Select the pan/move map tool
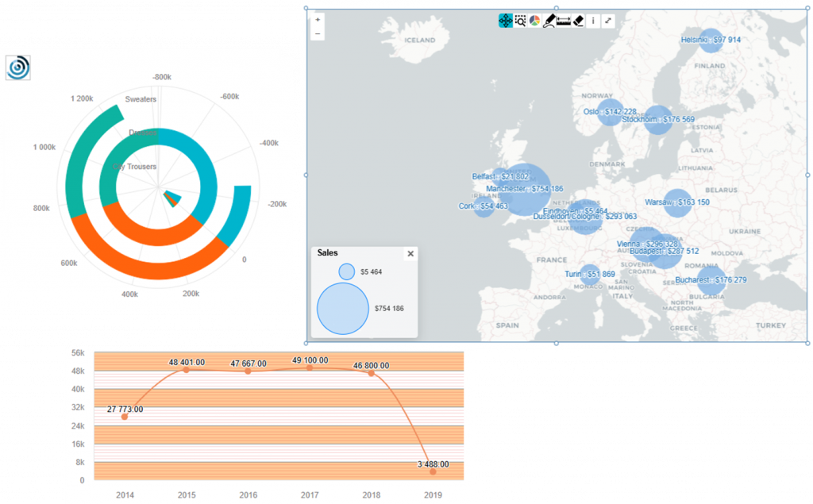This screenshot has height=504, width=813. tap(506, 21)
